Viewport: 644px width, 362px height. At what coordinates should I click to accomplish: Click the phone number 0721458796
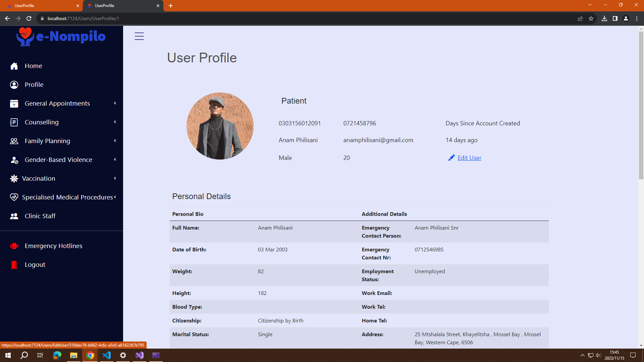[x=360, y=123]
